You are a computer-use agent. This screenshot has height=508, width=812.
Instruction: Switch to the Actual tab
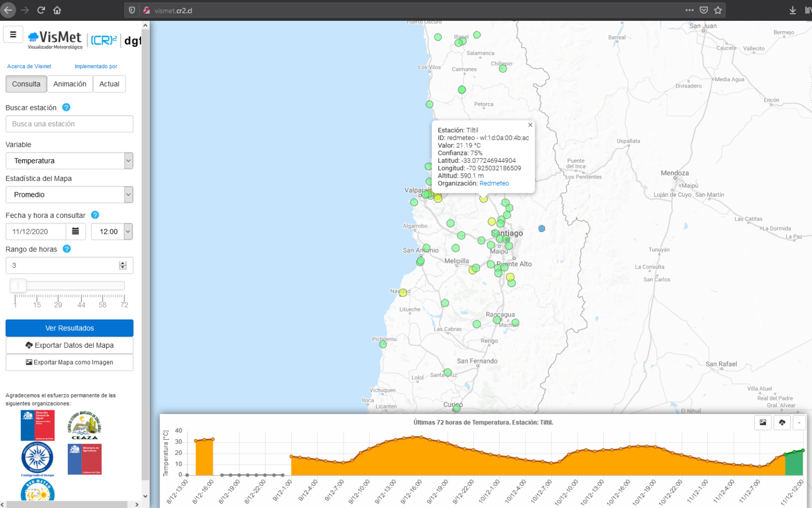(x=109, y=84)
